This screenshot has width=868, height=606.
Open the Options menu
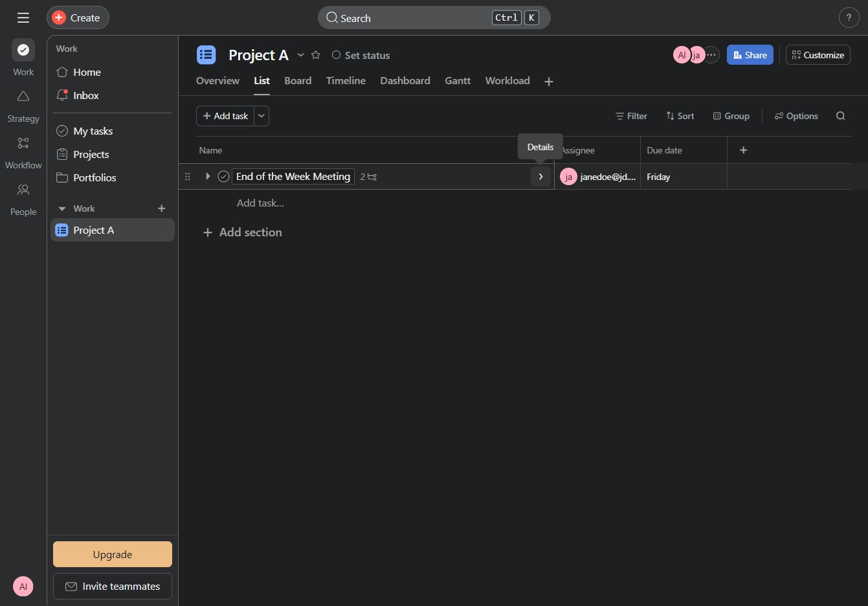(x=796, y=116)
